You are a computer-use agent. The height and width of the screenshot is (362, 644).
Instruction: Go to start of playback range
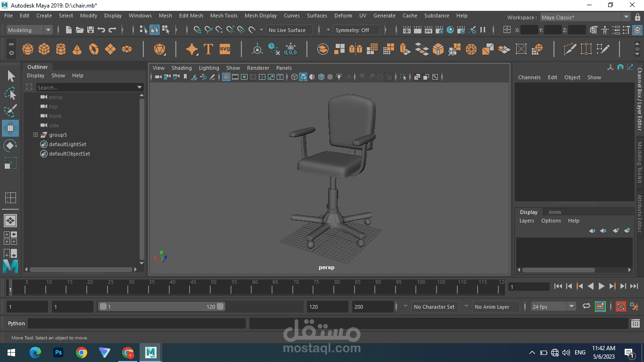click(x=558, y=286)
